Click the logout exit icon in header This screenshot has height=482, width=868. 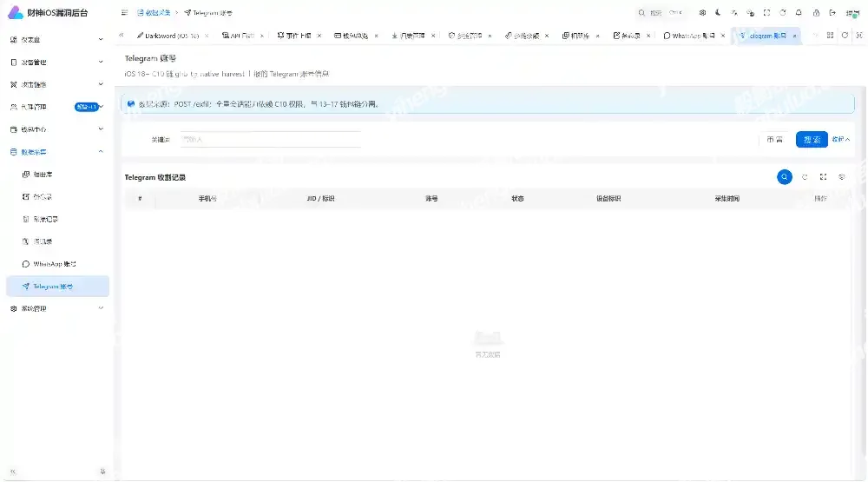click(x=832, y=13)
